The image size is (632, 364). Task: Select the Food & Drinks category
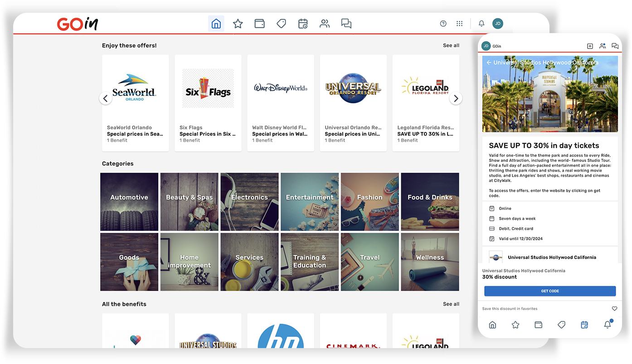(430, 202)
